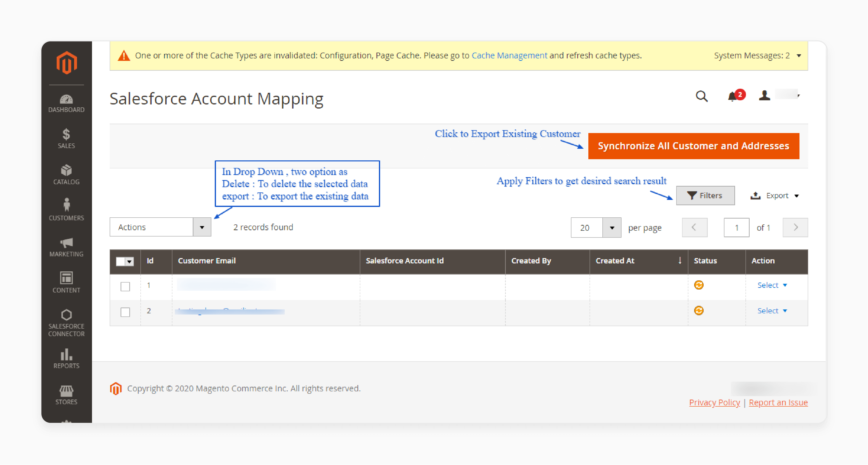Image resolution: width=868 pixels, height=465 pixels.
Task: Open the Privacy Policy link
Action: [x=714, y=403]
